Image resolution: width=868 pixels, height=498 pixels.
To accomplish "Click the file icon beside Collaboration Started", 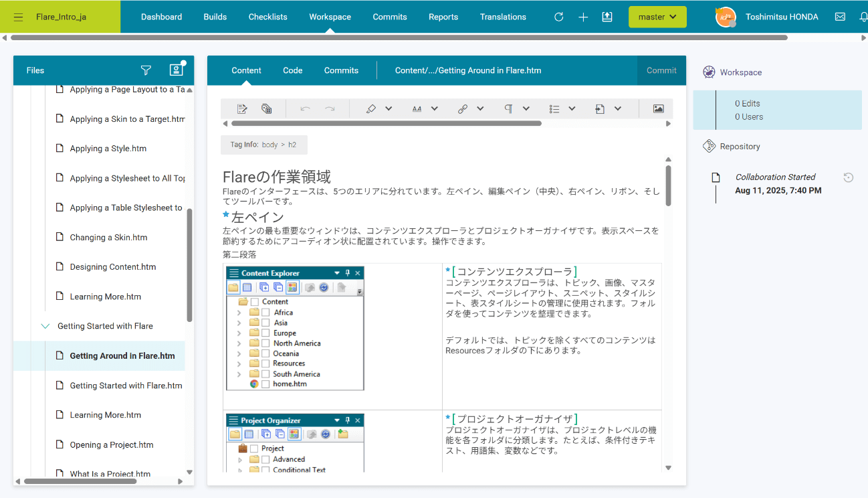I will 716,177.
